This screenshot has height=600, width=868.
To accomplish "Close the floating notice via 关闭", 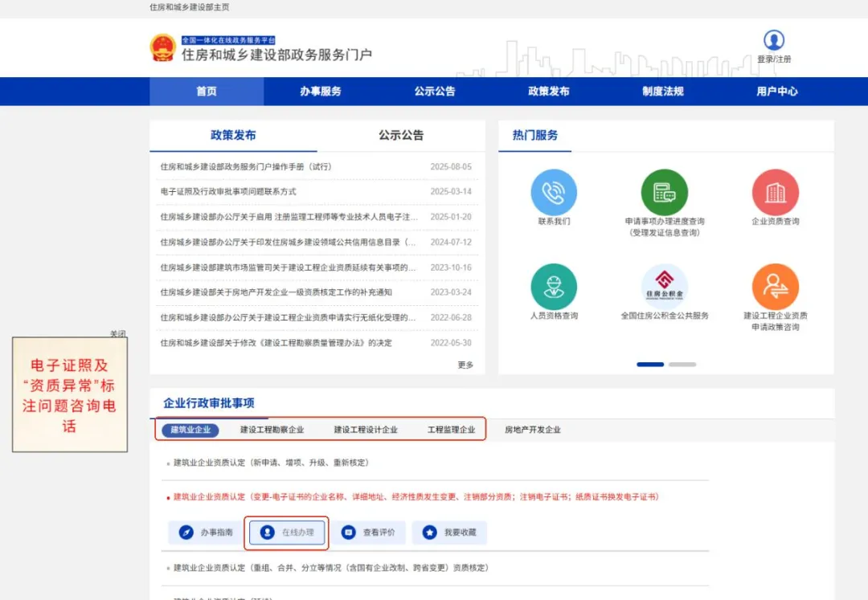I will (118, 333).
